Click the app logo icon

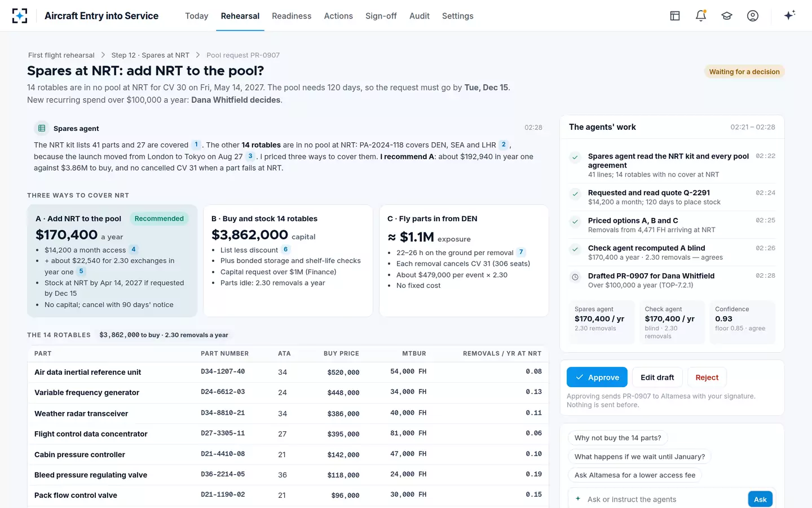pyautogui.click(x=20, y=16)
